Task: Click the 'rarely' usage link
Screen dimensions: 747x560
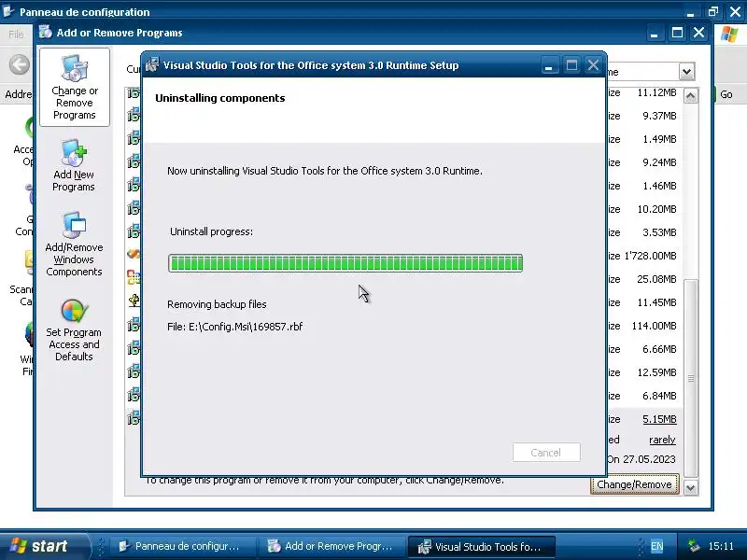Action: click(x=662, y=440)
